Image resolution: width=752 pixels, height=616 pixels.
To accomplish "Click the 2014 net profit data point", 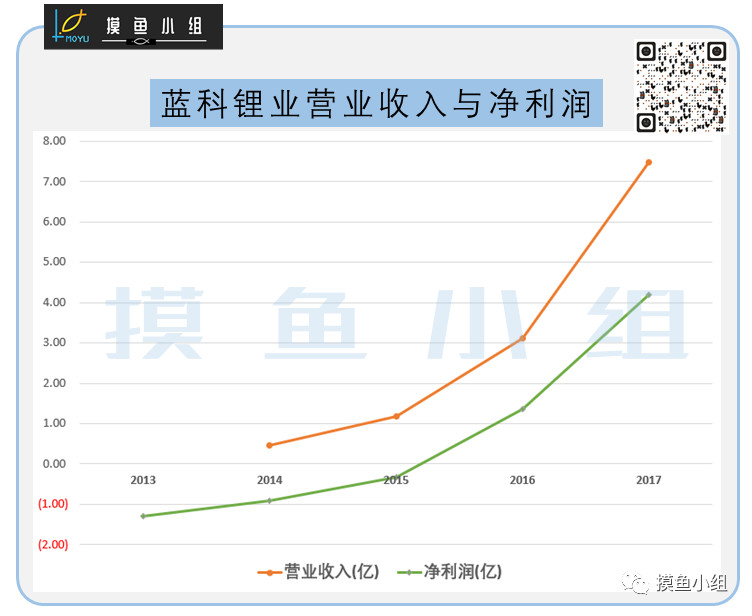I will click(x=270, y=500).
